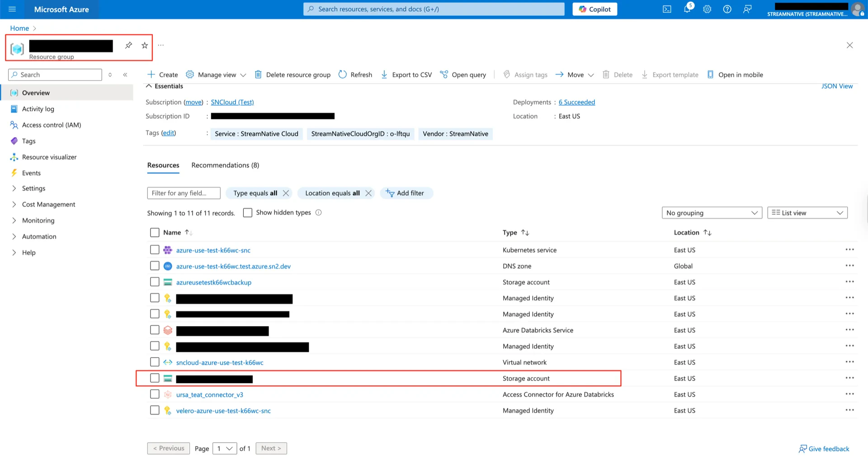Open row menu for ursa_teat_connector_v3
The height and width of the screenshot is (463, 868).
click(850, 394)
